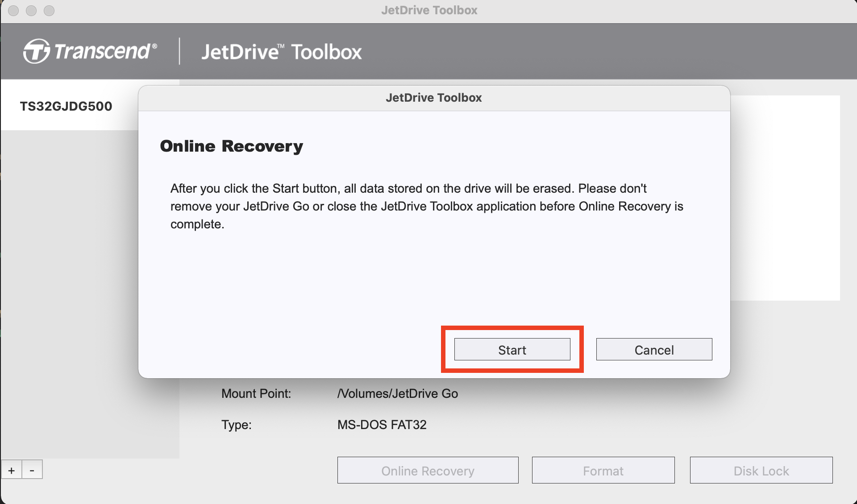Click the JetDrive Toolbox header title
The image size is (857, 504).
281,52
